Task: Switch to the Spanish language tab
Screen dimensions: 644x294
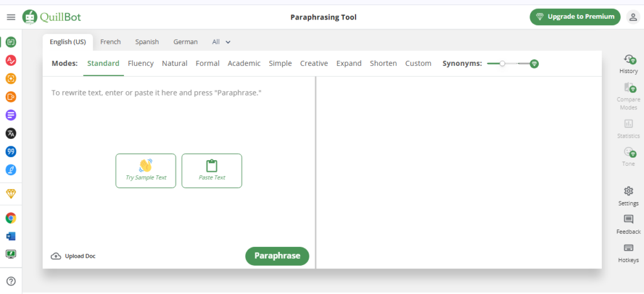Action: (x=147, y=42)
